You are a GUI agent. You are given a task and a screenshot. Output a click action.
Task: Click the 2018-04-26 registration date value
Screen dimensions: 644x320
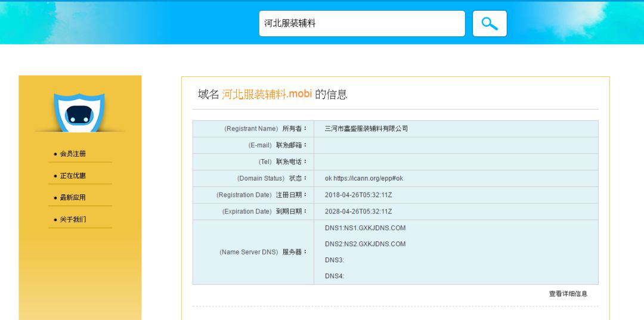[358, 195]
